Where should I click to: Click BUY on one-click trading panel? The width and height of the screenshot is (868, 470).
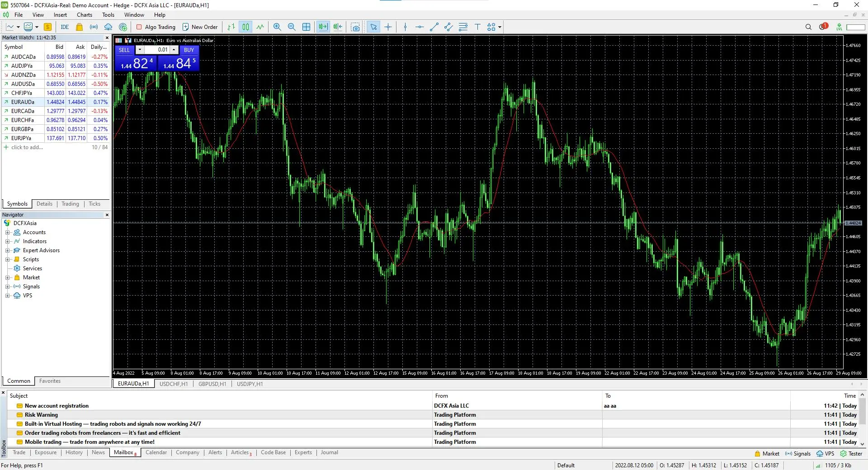189,50
